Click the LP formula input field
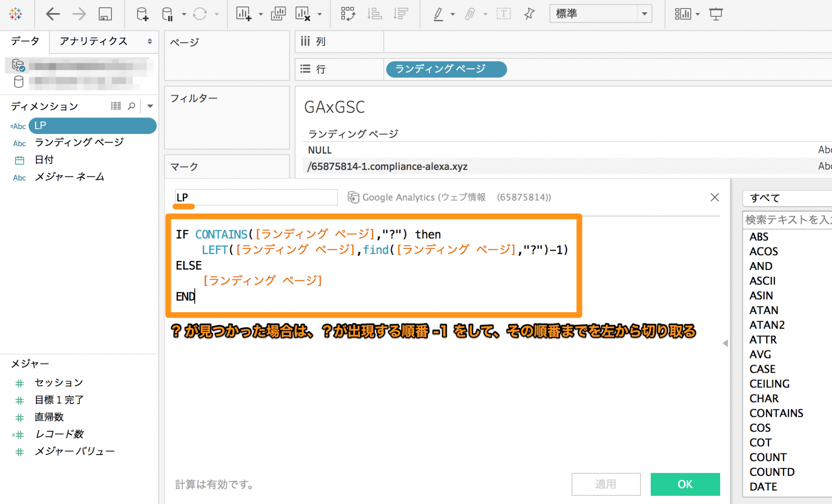 (374, 264)
